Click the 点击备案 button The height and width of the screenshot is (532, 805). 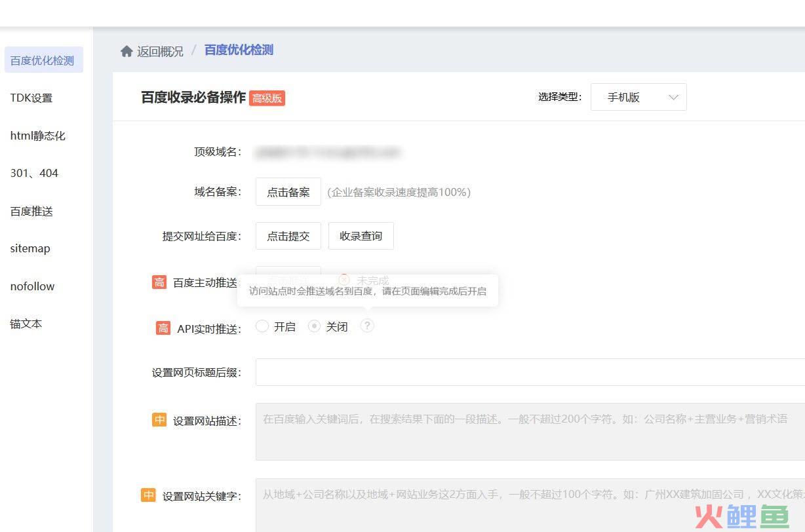click(288, 192)
